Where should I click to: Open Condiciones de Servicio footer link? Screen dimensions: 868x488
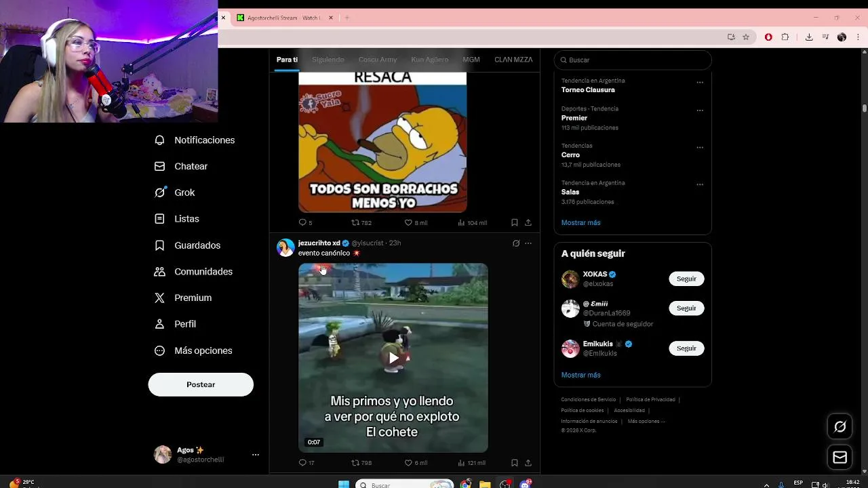pyautogui.click(x=589, y=400)
